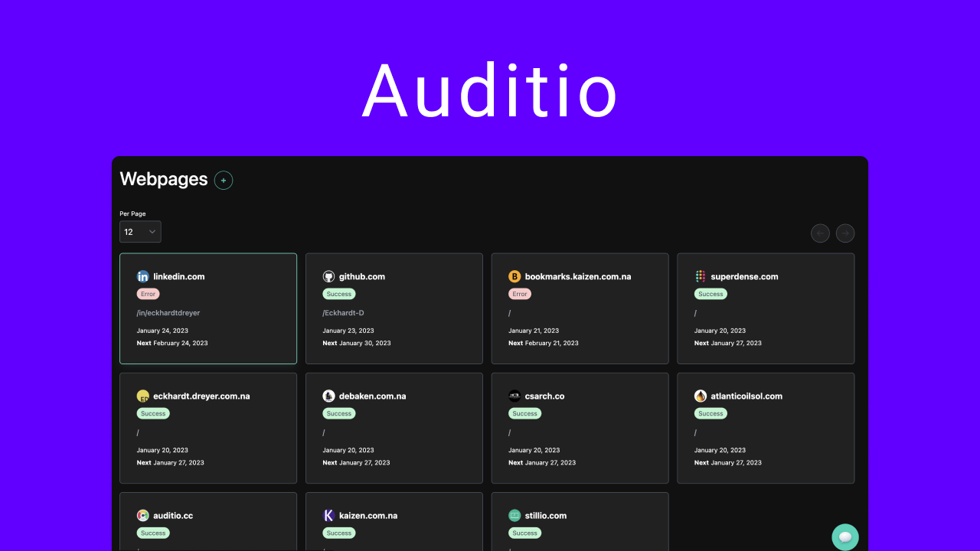Click the superdense.com favicon

[x=701, y=276]
